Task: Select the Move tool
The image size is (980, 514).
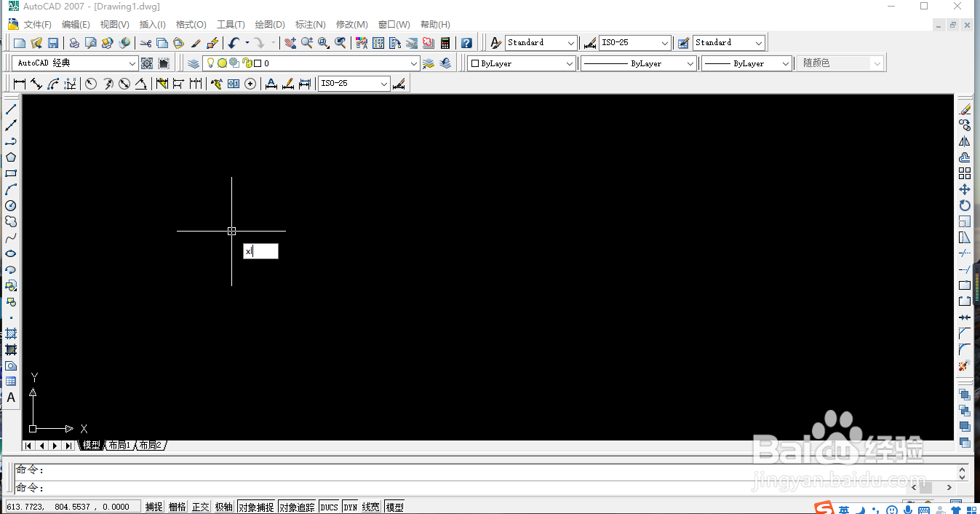Action: tap(965, 189)
